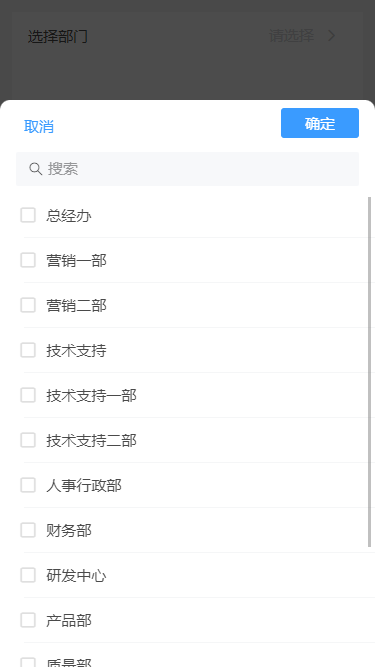
Task: Click the search magnifier icon
Action: (x=35, y=169)
